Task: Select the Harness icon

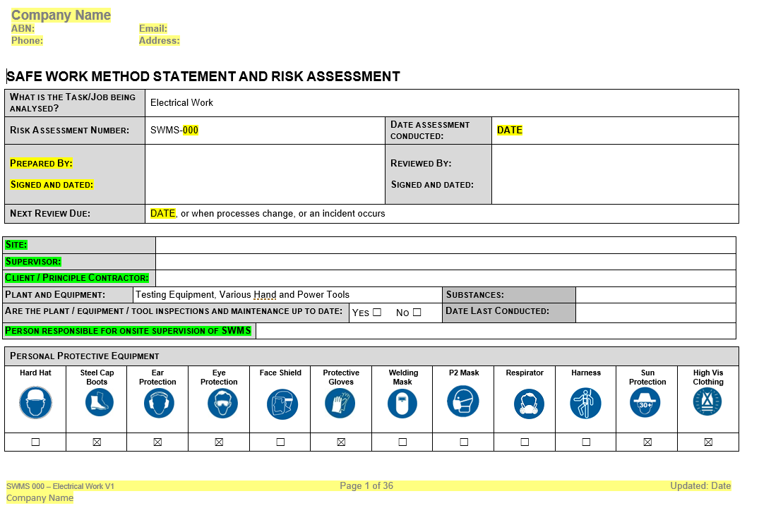Action: (x=586, y=404)
